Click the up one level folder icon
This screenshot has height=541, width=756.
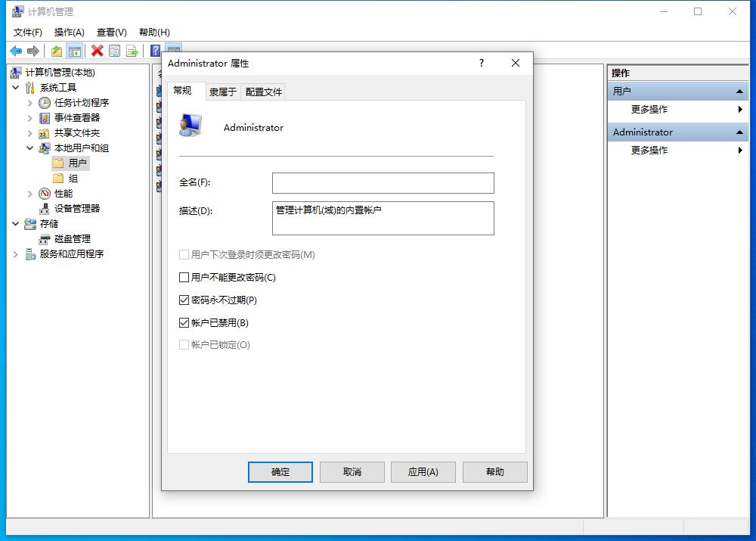pyautogui.click(x=57, y=51)
